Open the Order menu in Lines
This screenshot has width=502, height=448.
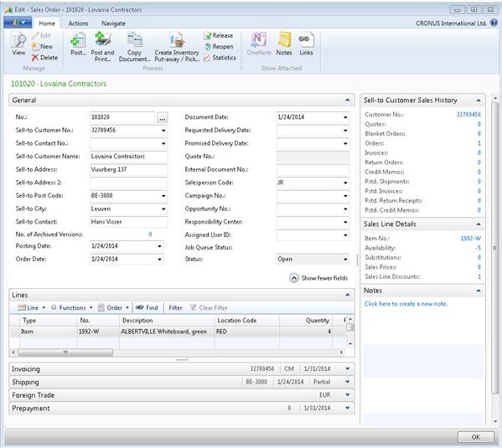click(x=113, y=307)
